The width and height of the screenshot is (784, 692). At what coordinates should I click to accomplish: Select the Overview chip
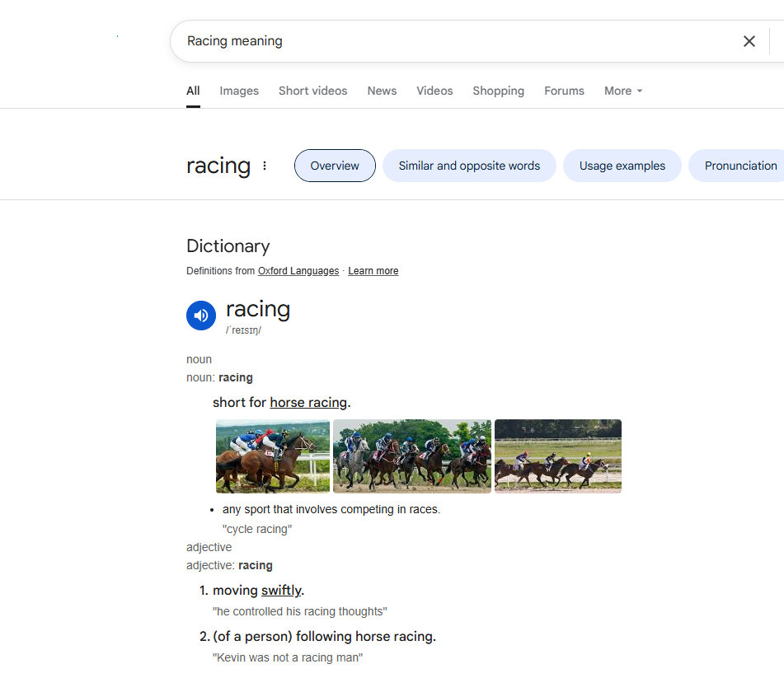(335, 166)
